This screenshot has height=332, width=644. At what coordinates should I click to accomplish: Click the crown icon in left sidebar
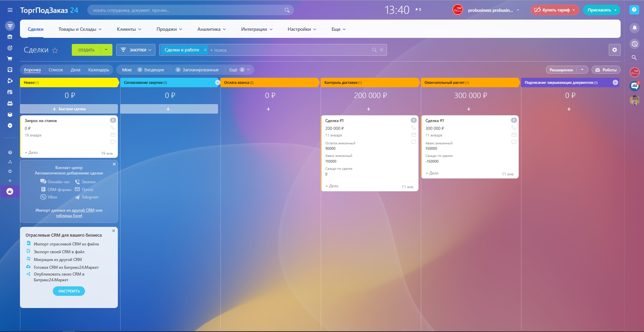10,191
